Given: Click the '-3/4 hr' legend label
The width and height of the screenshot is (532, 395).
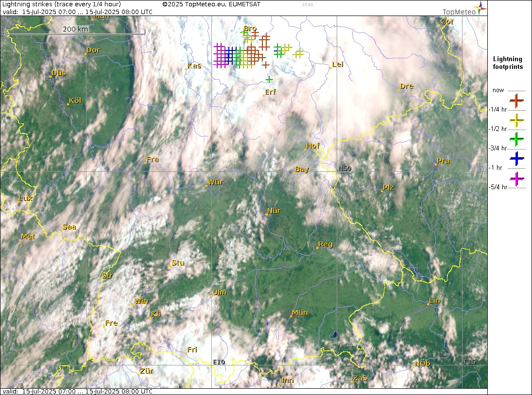Looking at the screenshot, I should (x=498, y=148).
